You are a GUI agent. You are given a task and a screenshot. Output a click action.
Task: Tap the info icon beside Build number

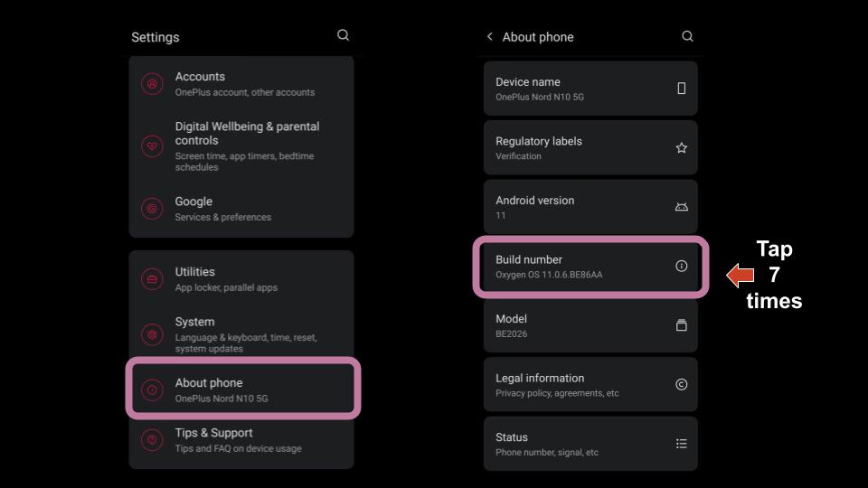[682, 266]
